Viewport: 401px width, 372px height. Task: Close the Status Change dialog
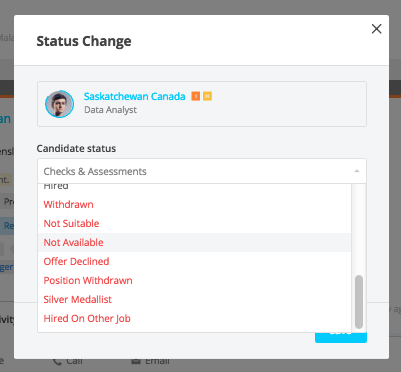coord(376,29)
